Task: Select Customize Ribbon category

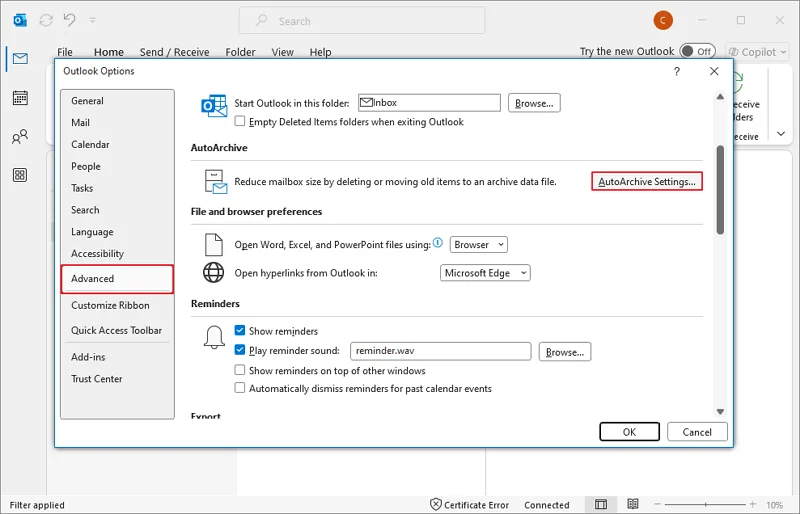Action: click(x=117, y=306)
